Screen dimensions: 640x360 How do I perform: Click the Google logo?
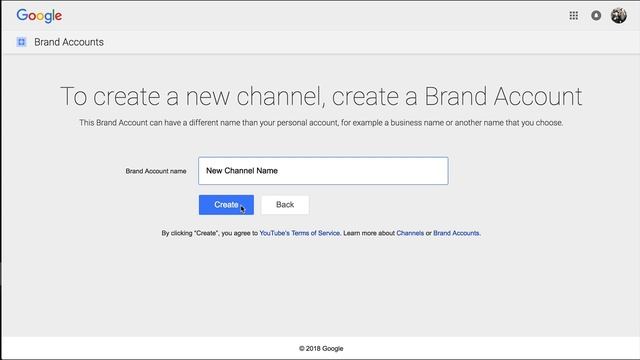point(39,16)
